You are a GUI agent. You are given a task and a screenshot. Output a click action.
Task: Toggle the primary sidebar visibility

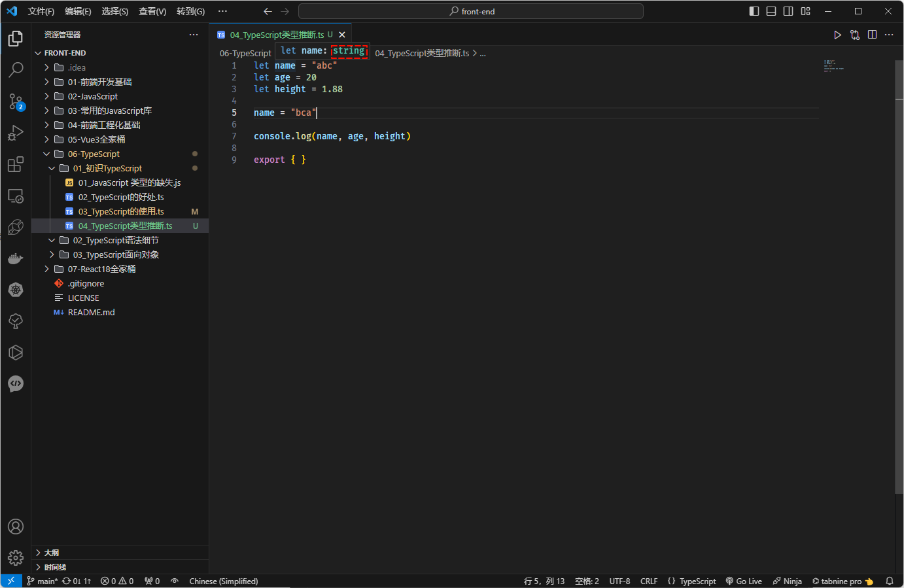pos(754,11)
